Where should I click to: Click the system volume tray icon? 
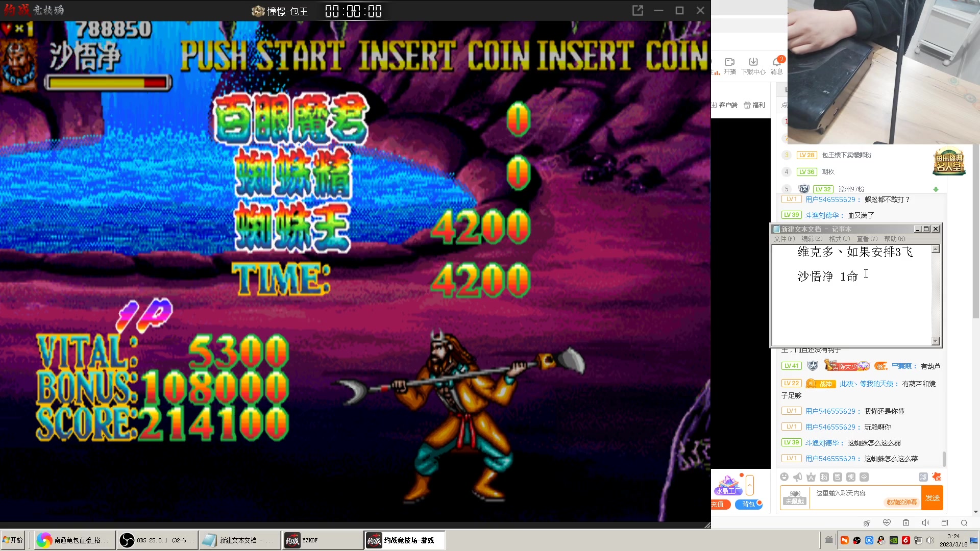[930, 540]
